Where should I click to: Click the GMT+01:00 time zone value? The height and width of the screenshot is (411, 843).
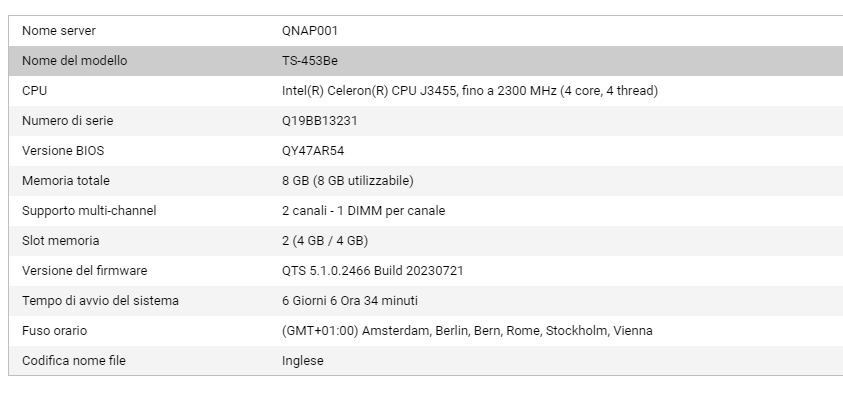467,331
